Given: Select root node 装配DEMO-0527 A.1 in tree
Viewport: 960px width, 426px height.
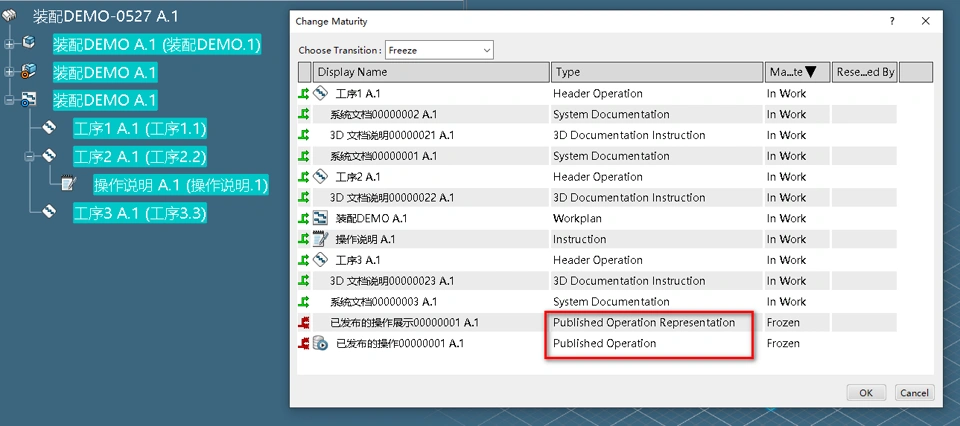Looking at the screenshot, I should pos(105,16).
